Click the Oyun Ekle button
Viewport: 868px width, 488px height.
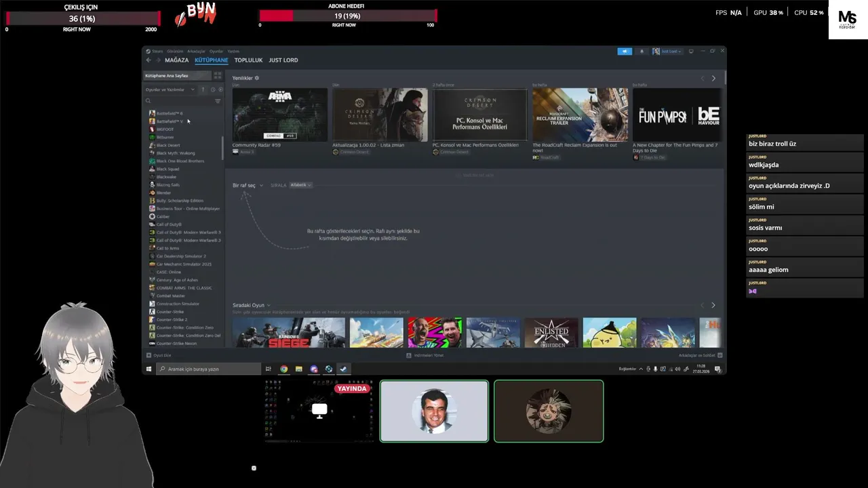point(159,355)
